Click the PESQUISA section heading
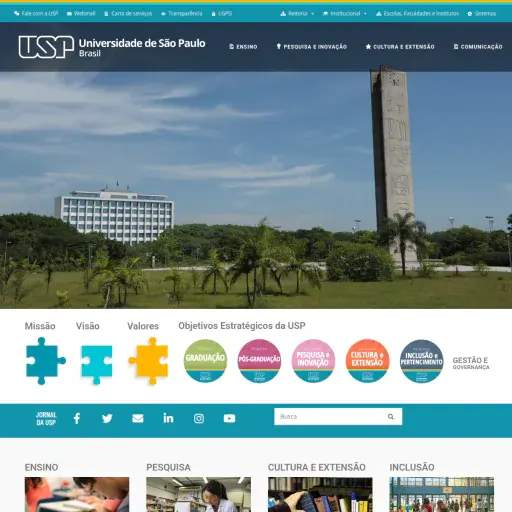 [x=168, y=467]
